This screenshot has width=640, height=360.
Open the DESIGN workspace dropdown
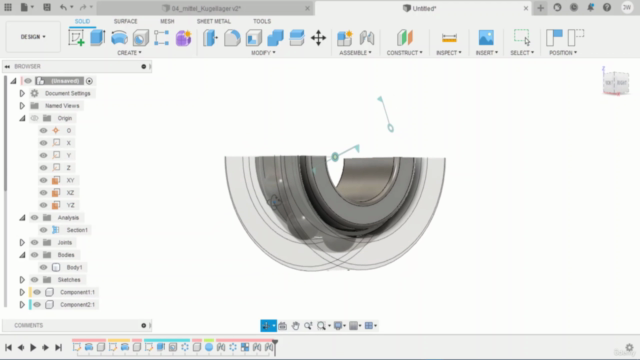(x=33, y=37)
